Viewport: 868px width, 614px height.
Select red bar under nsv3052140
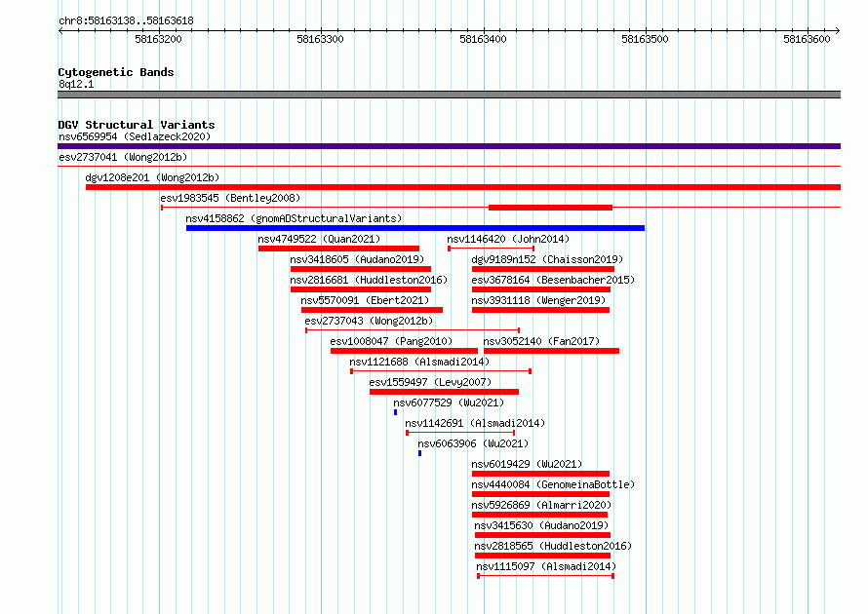[x=551, y=351]
